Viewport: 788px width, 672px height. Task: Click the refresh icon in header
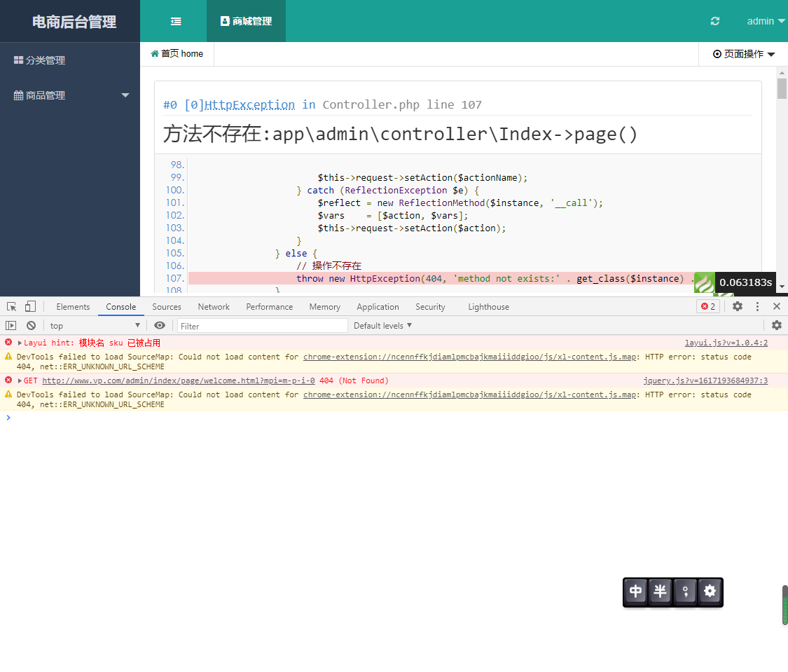715,21
